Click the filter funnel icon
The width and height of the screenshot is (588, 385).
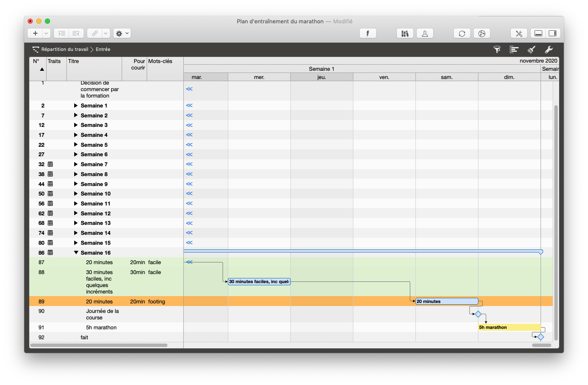[497, 50]
